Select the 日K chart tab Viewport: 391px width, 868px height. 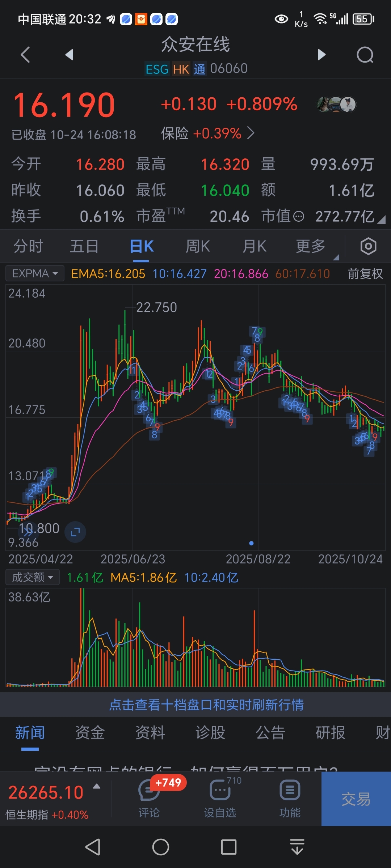(142, 246)
